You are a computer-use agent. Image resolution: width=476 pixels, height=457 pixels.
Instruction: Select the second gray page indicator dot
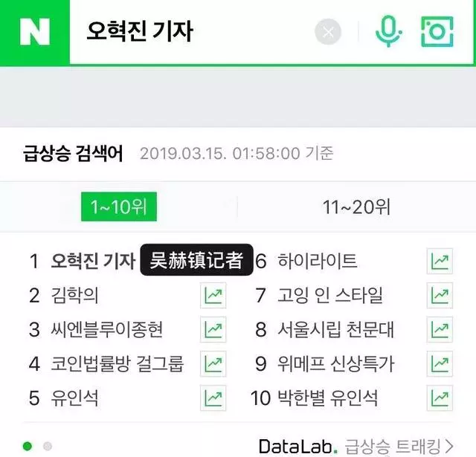(48, 446)
